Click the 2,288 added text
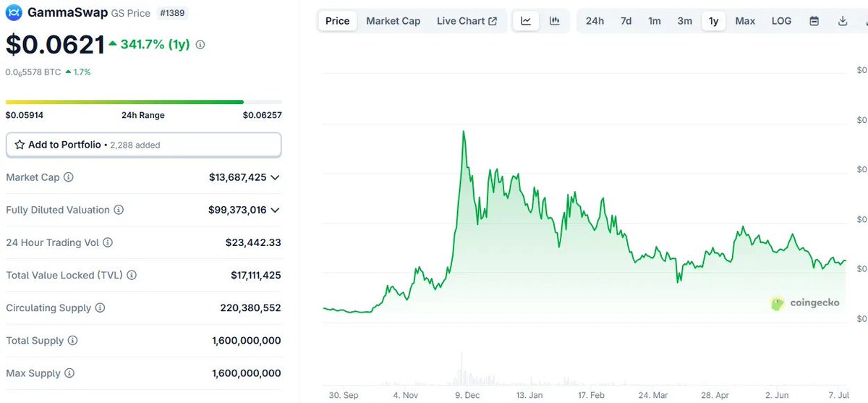 135,145
